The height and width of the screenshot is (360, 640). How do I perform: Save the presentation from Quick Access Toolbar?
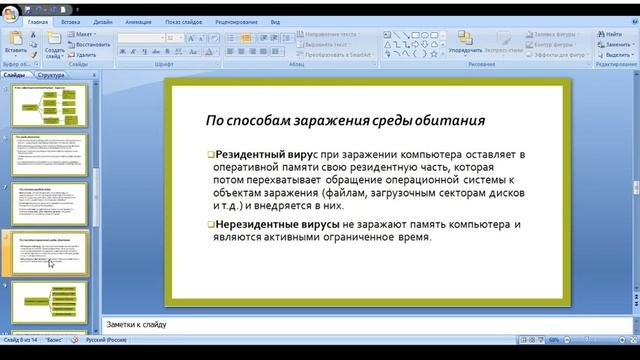27,9
